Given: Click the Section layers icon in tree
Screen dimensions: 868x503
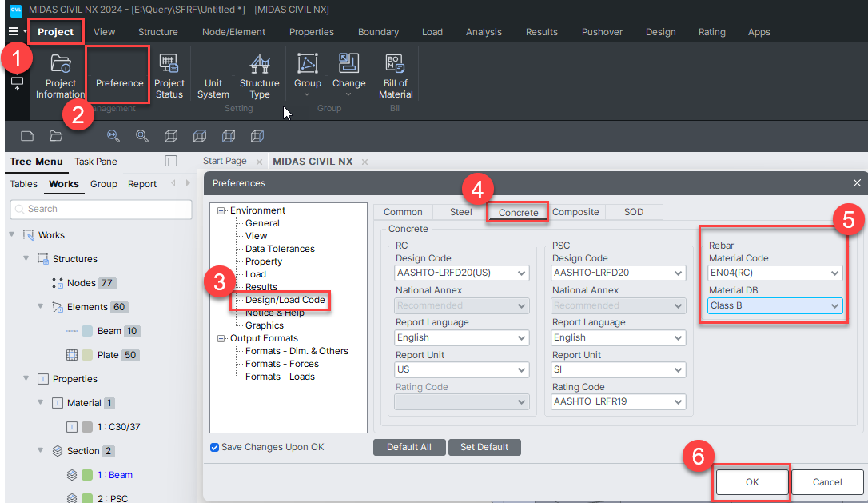Looking at the screenshot, I should (x=57, y=451).
